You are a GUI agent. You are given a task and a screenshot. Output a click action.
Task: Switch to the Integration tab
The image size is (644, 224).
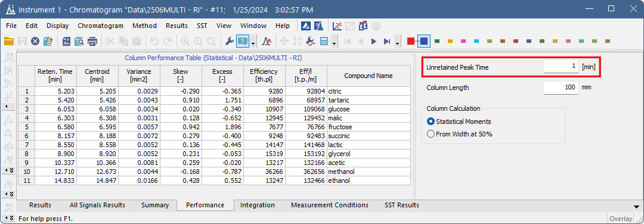click(258, 205)
